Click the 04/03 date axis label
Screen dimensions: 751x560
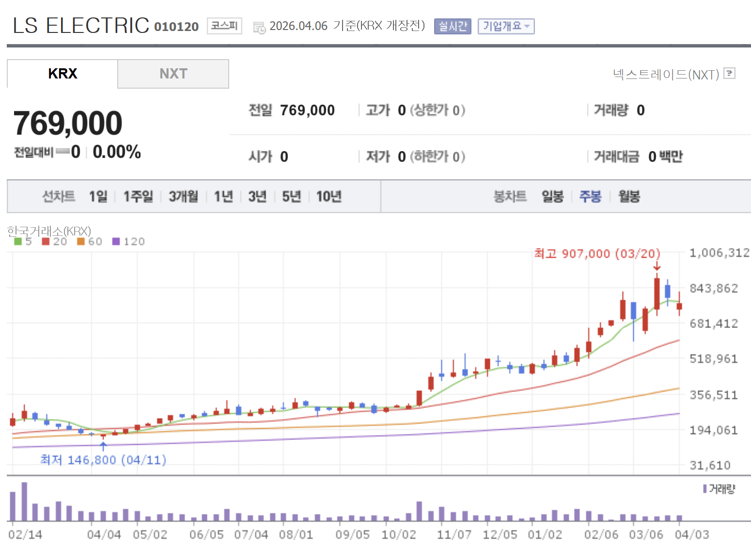point(692,534)
